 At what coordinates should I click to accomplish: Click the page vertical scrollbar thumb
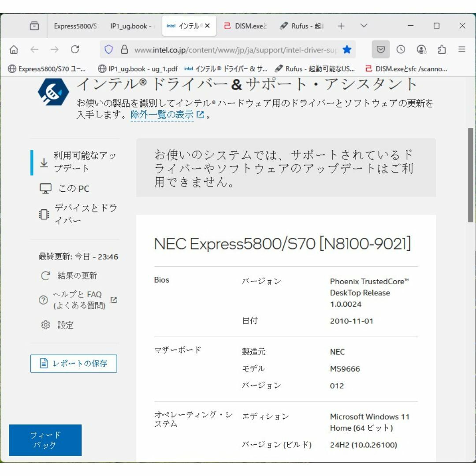pos(471,175)
